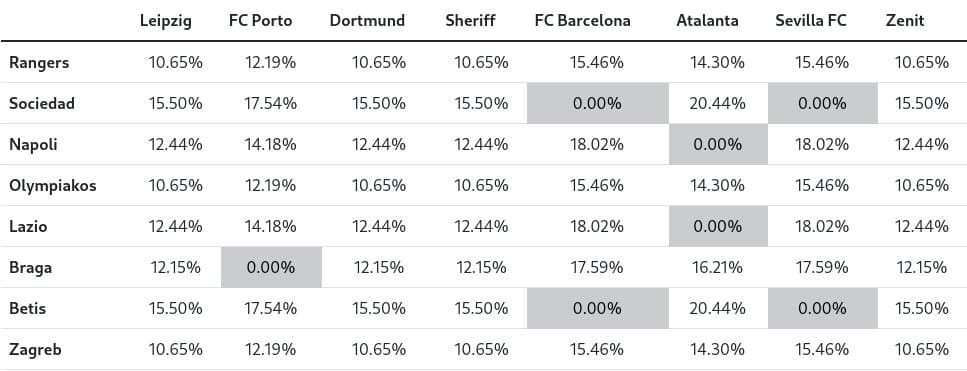Click the Dortmund column header
The height and width of the screenshot is (371, 967).
point(367,21)
